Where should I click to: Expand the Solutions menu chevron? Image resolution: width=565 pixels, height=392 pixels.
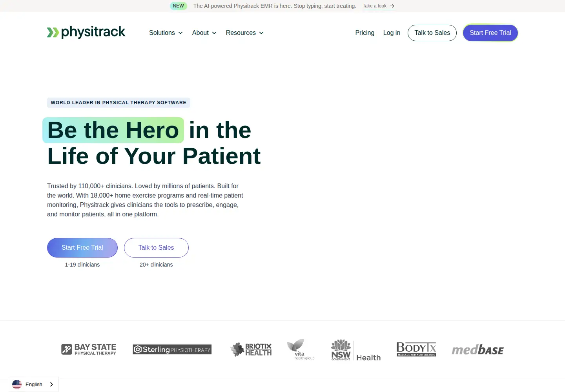click(180, 33)
